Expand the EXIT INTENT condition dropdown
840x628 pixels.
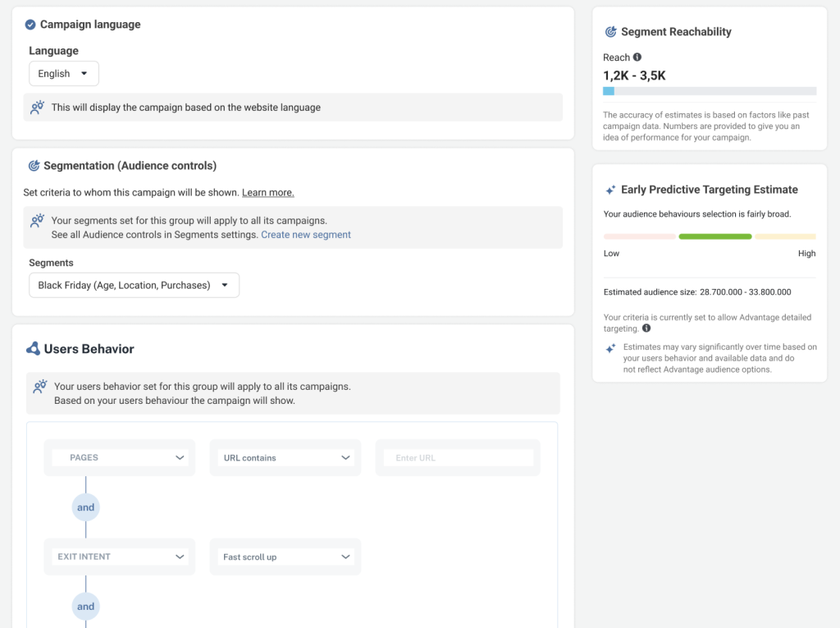point(120,557)
